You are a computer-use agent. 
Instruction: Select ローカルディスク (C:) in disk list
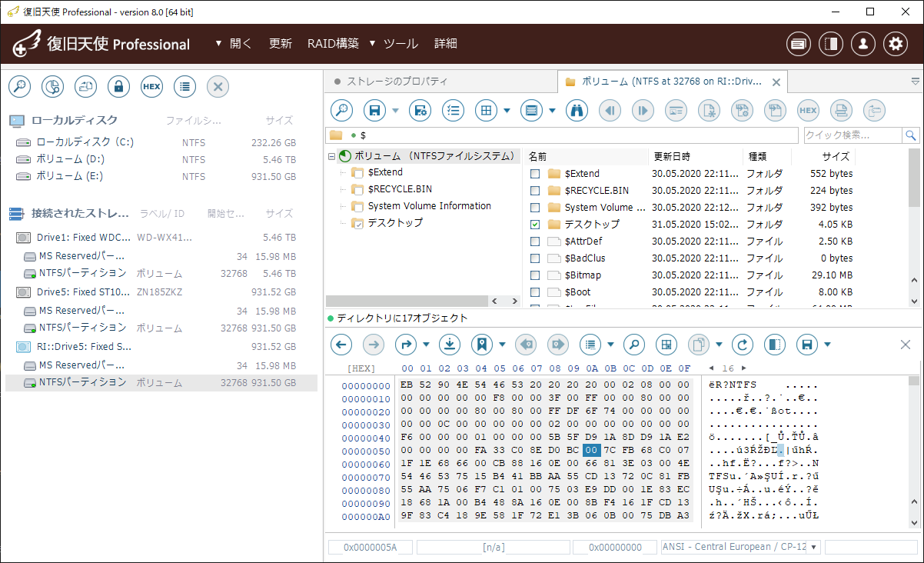(x=161, y=142)
